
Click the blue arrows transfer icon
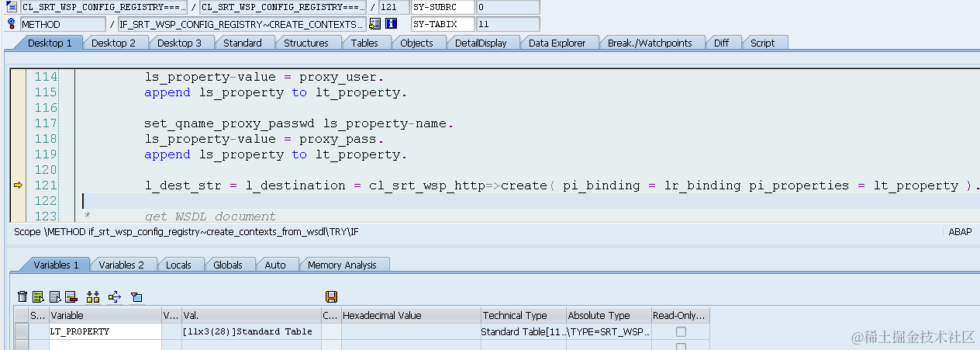coord(116,296)
